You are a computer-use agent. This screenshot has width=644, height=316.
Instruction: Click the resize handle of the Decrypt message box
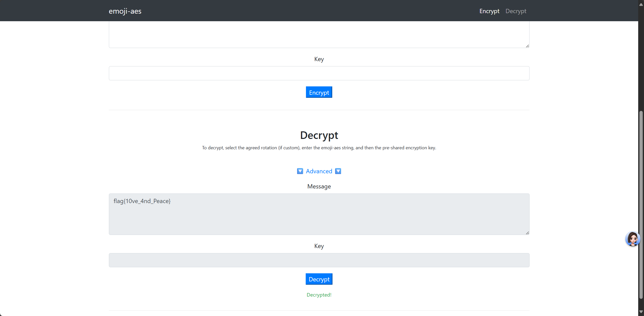[x=527, y=233]
